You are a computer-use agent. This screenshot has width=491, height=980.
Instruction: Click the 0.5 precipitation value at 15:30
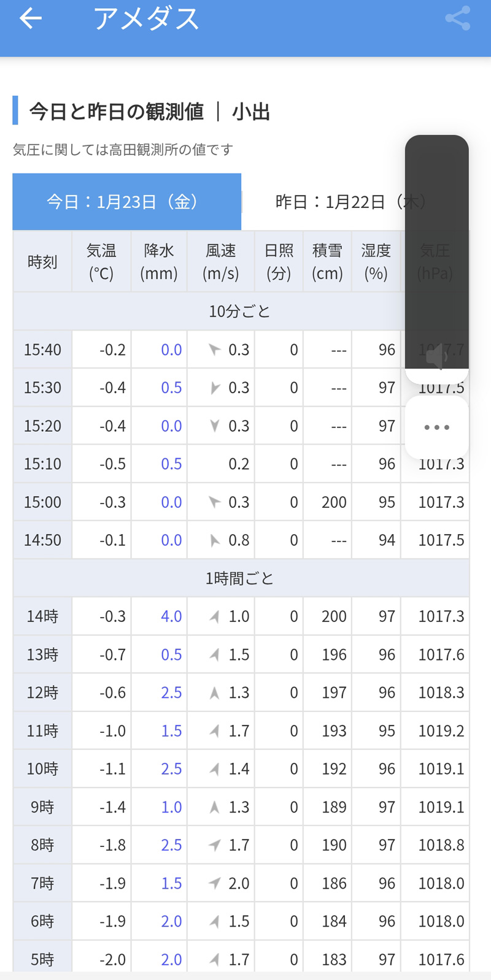click(171, 388)
